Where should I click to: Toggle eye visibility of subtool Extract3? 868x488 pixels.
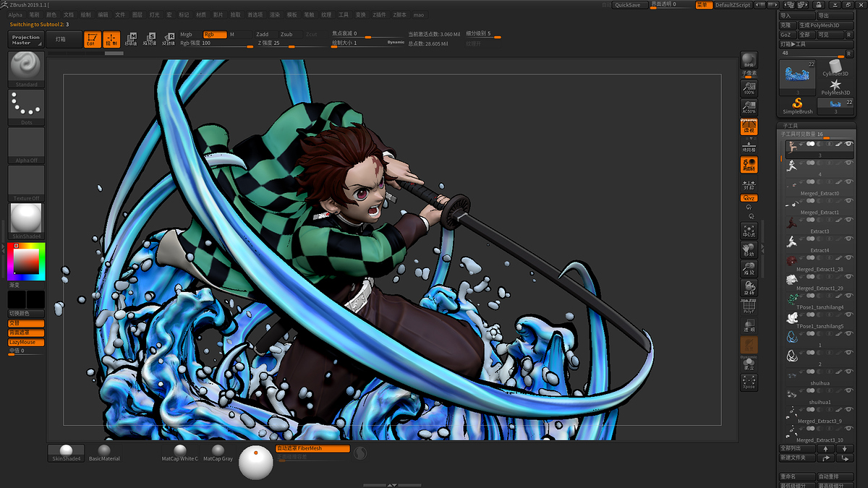(x=848, y=221)
